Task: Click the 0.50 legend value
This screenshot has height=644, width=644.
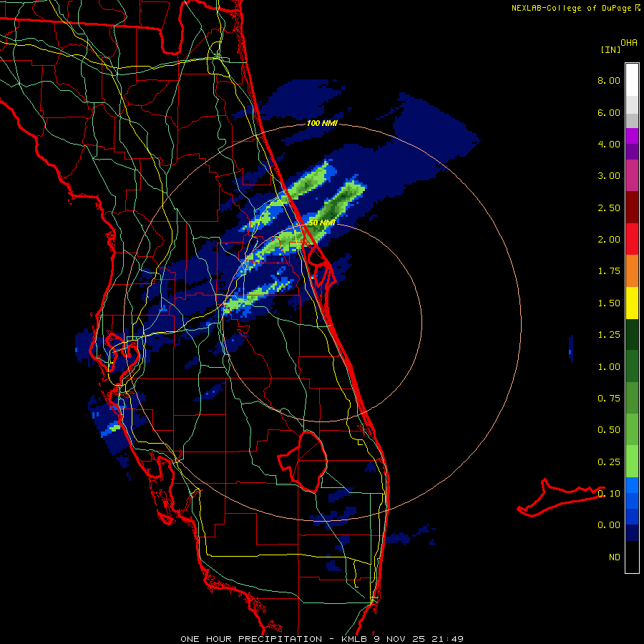Action: (x=609, y=430)
